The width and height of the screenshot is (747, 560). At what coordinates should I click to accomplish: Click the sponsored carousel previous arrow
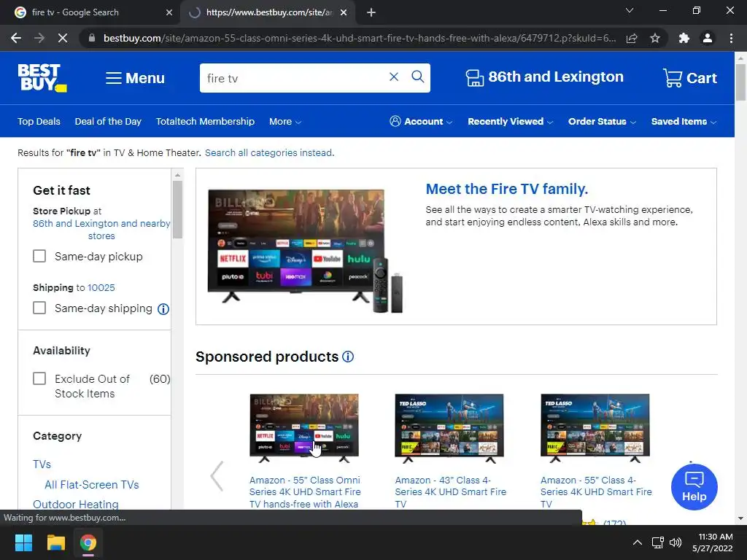[x=217, y=475]
